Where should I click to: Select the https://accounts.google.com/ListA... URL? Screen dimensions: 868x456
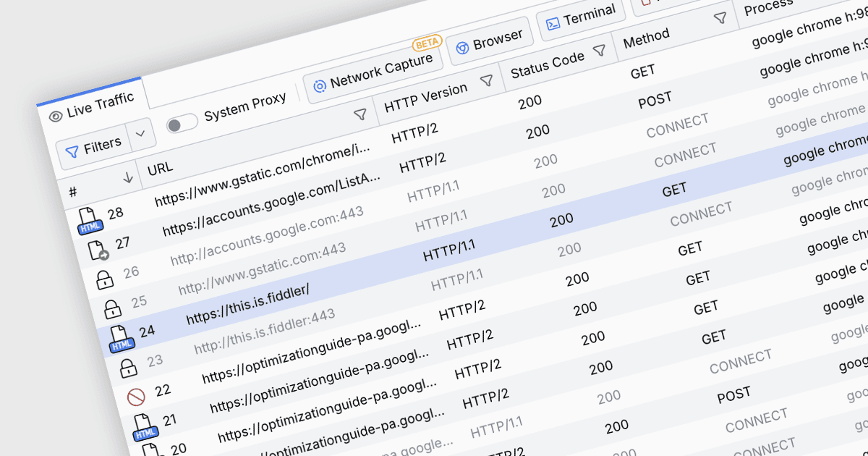click(x=272, y=204)
